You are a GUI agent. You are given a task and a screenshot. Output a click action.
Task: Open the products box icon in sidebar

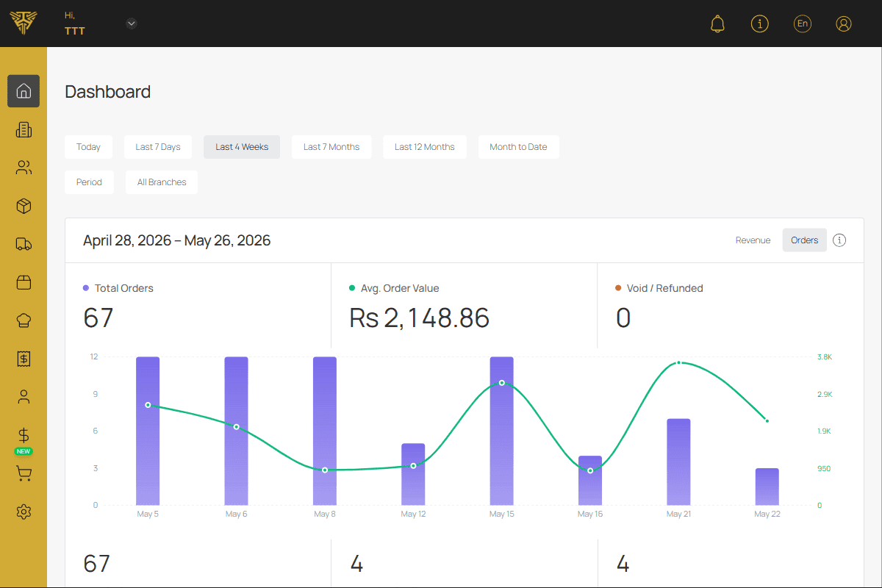click(x=24, y=206)
